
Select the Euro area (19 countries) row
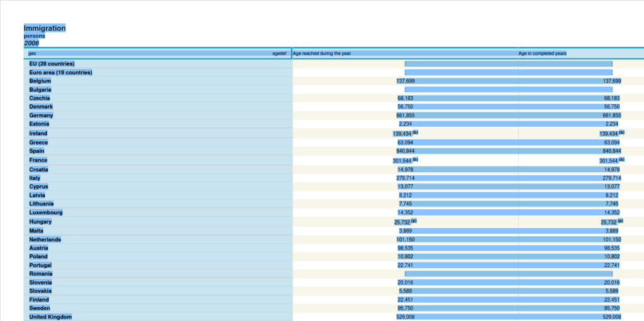tap(60, 73)
